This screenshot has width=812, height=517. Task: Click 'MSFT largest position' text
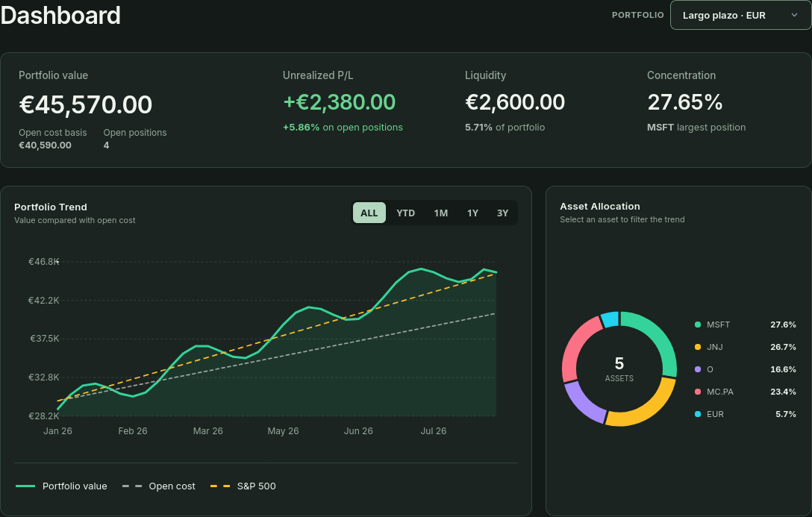point(696,128)
